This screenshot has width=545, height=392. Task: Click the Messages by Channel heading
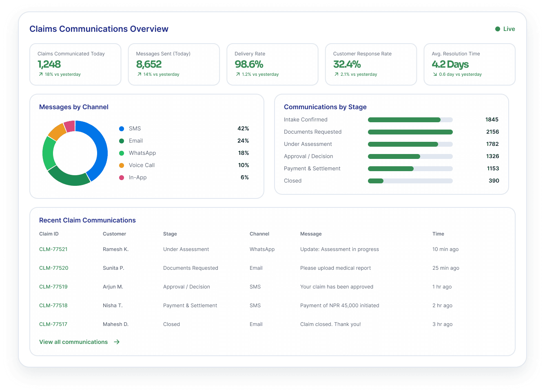74,107
